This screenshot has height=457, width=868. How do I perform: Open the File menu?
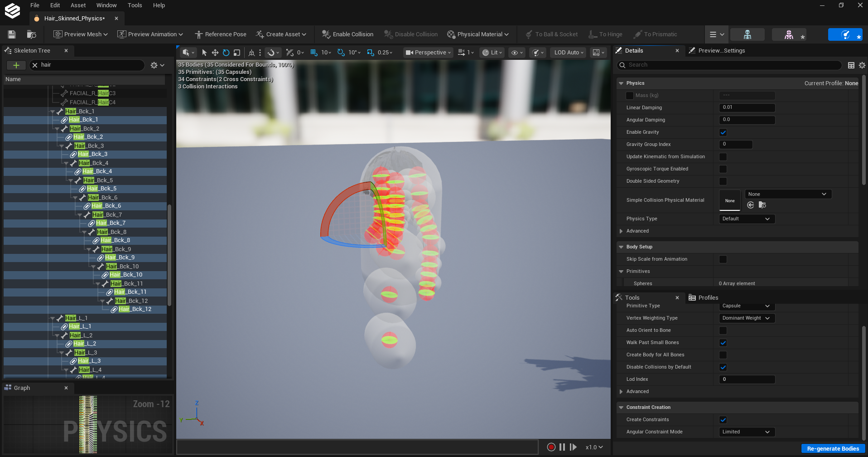35,5
